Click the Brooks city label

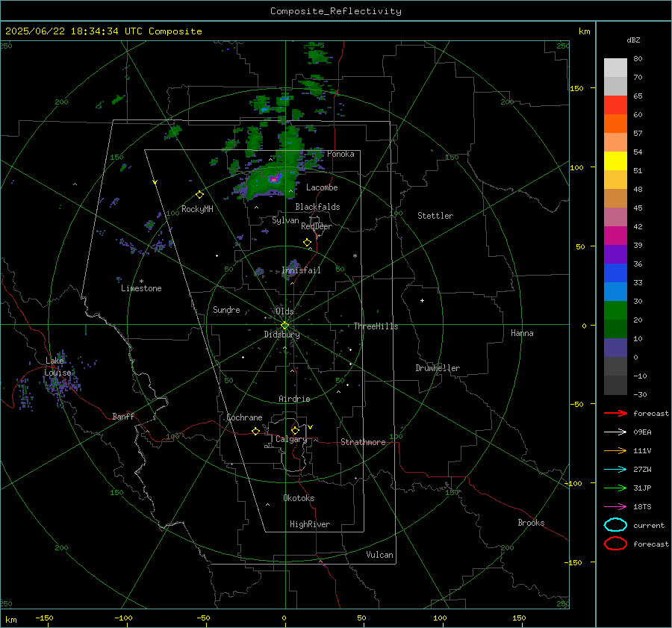click(x=531, y=523)
